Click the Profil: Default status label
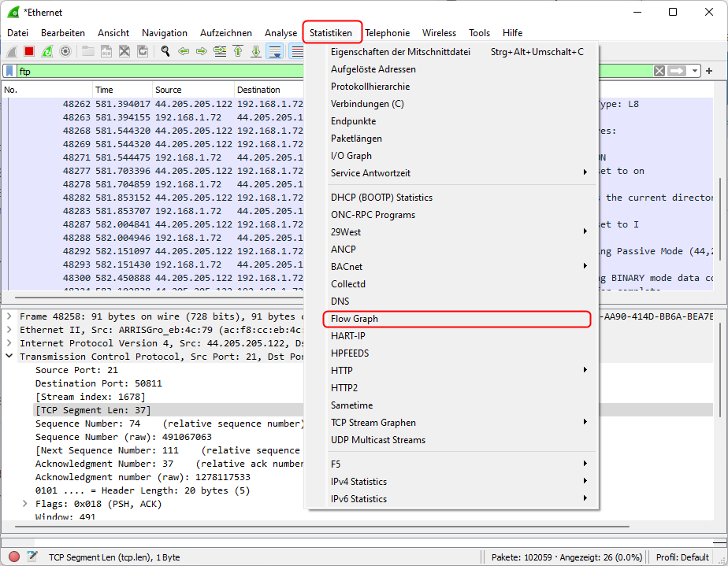The image size is (728, 566). pos(682,557)
